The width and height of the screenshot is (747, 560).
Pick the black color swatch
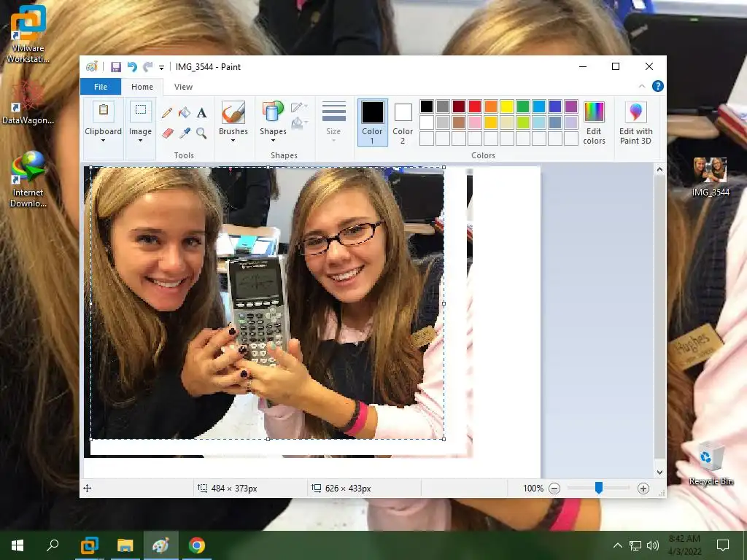coord(427,106)
